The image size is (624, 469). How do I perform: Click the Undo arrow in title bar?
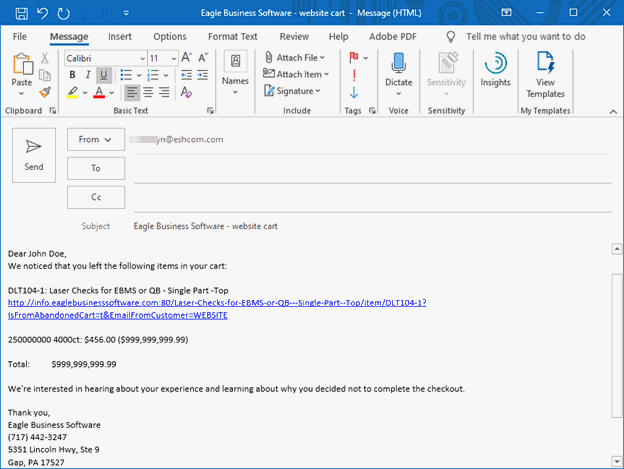[x=42, y=13]
